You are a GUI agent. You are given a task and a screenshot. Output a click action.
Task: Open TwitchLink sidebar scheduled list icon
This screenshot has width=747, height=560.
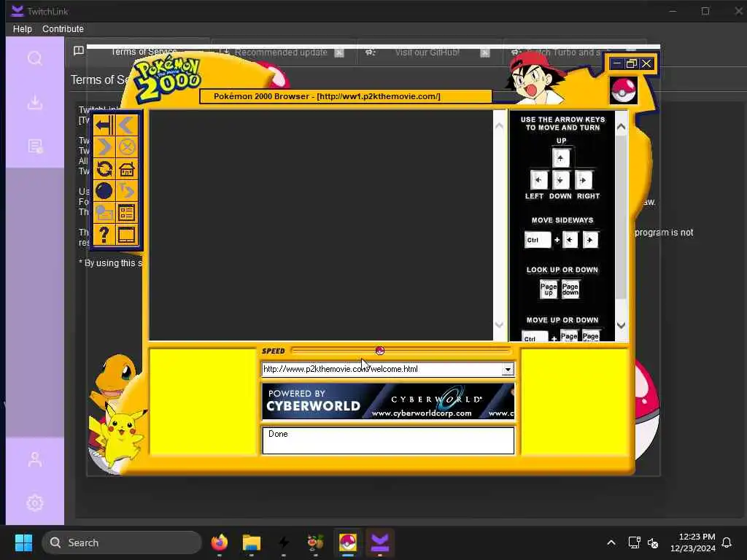tap(35, 146)
